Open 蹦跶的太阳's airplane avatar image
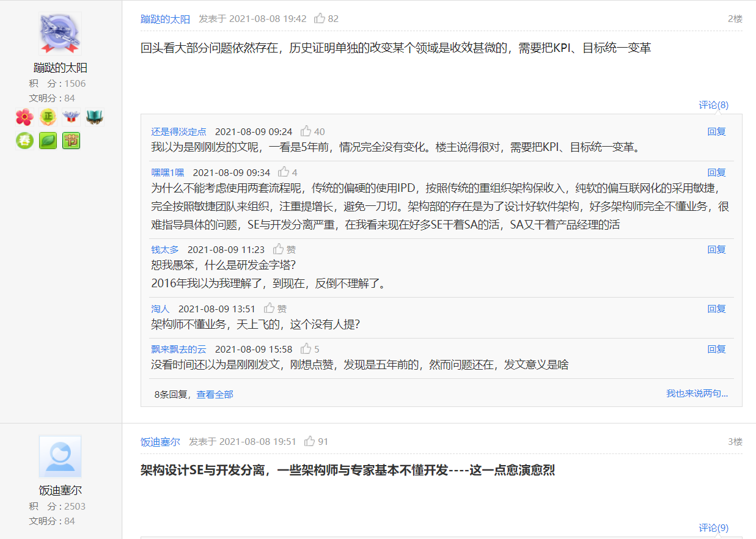This screenshot has width=756, height=539. tap(60, 33)
